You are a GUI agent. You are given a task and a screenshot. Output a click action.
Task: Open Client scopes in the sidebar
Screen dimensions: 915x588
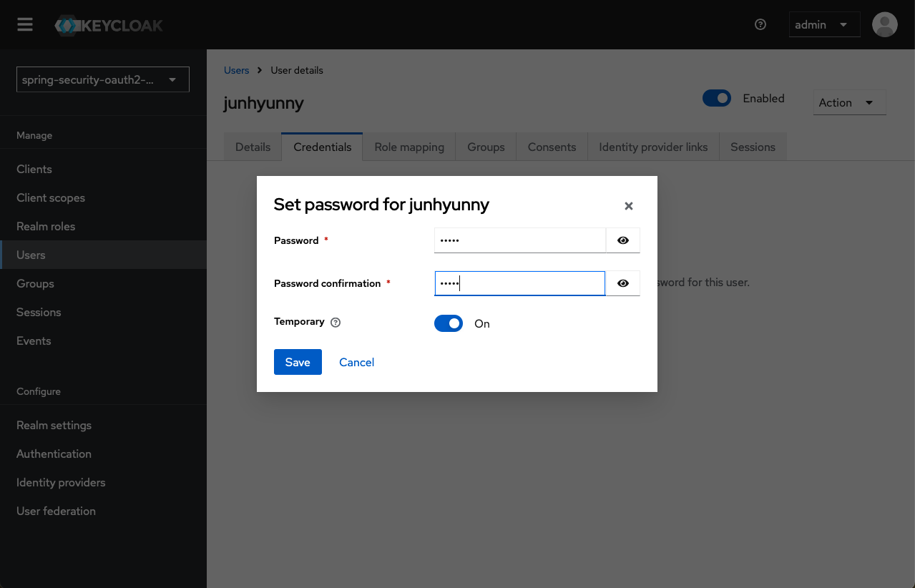103,197
